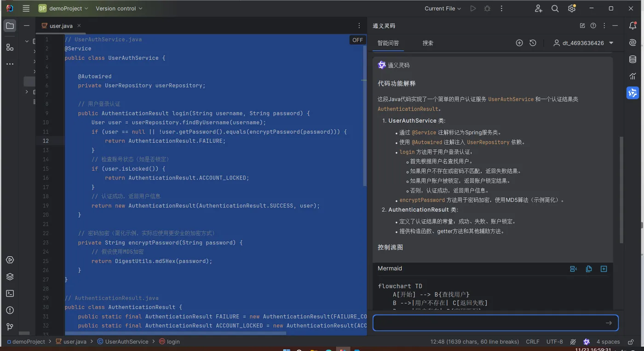The width and height of the screenshot is (644, 351).
Task: Select the 搜索 tab
Action: coord(428,43)
